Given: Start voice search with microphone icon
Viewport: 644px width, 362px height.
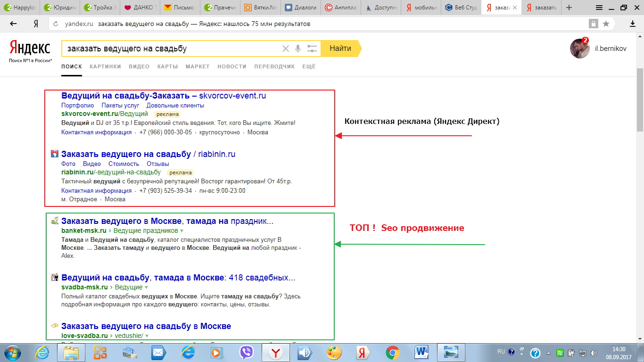Looking at the screenshot, I should 298,49.
